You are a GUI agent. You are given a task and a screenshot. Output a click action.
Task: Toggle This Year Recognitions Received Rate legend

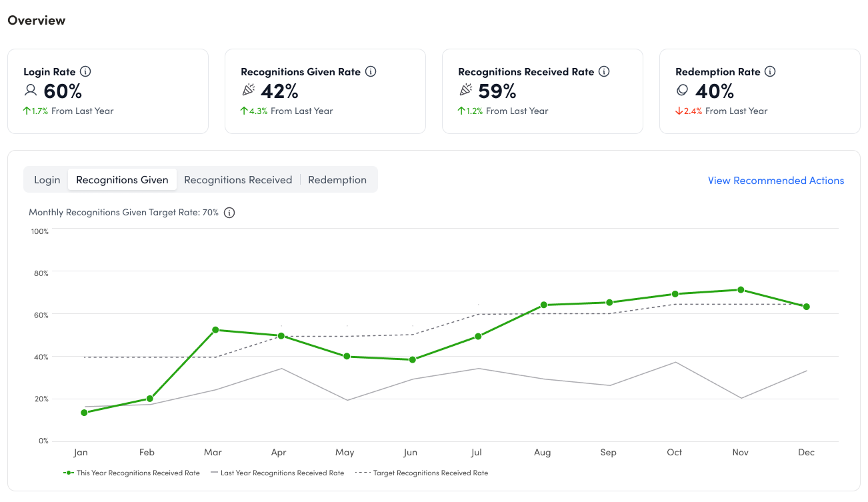[132, 473]
